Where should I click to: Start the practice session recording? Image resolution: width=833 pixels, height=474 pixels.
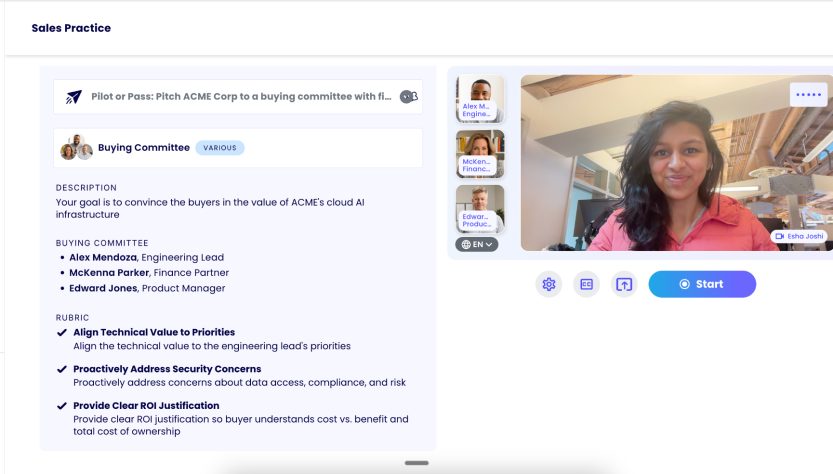[702, 284]
